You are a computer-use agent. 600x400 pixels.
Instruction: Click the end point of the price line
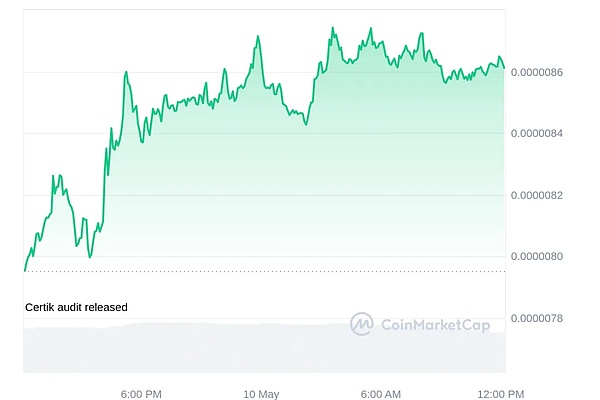(x=504, y=68)
